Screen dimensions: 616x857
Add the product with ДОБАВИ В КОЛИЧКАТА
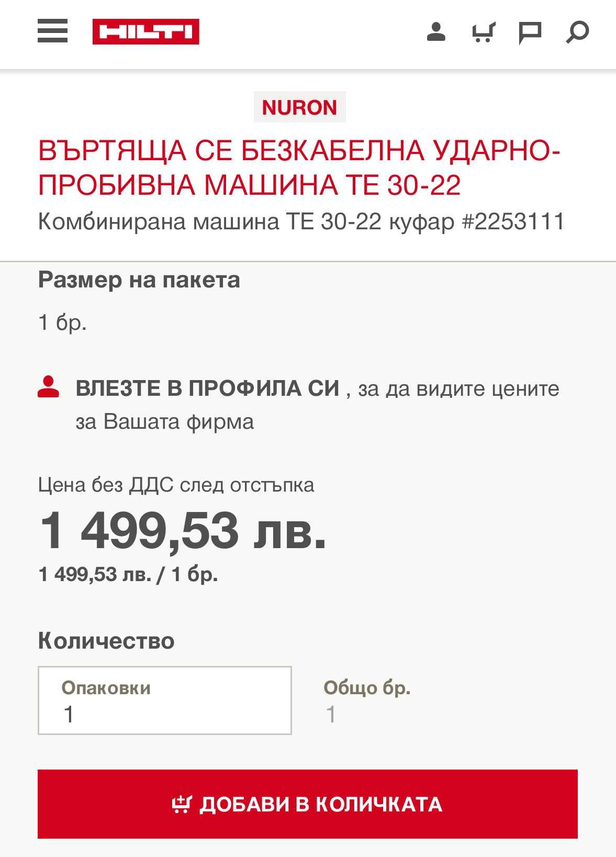(308, 804)
